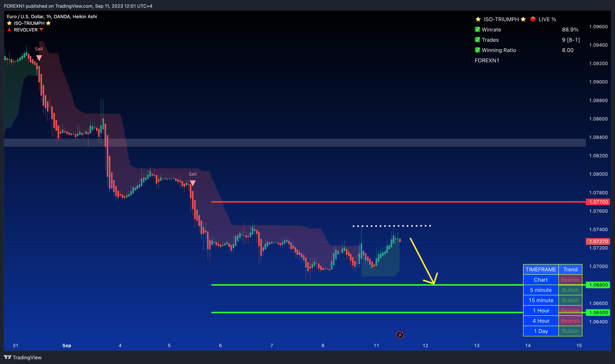
Task: Click the published-on TradingView.com header text
Action: 78,6
